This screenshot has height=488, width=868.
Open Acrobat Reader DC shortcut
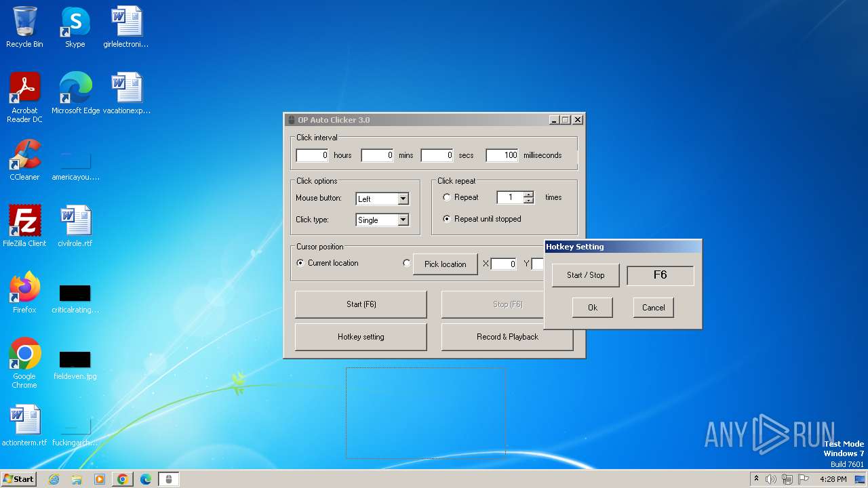click(24, 98)
